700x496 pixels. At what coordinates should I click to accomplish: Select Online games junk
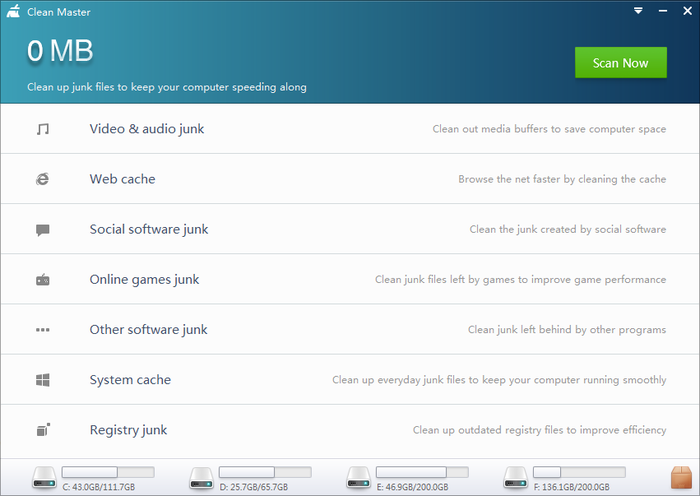point(350,279)
